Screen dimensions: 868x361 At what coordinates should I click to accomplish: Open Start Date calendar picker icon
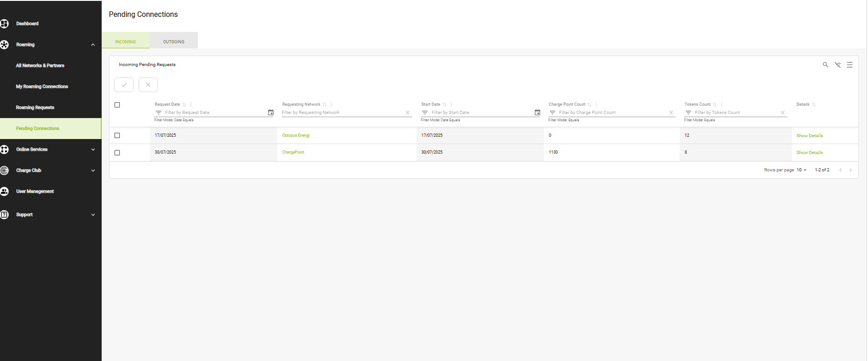click(537, 113)
